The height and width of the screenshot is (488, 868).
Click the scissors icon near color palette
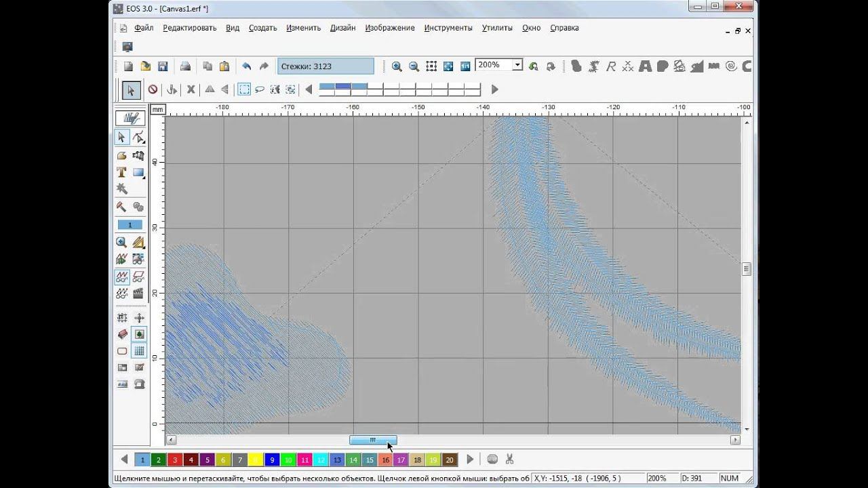(x=509, y=460)
